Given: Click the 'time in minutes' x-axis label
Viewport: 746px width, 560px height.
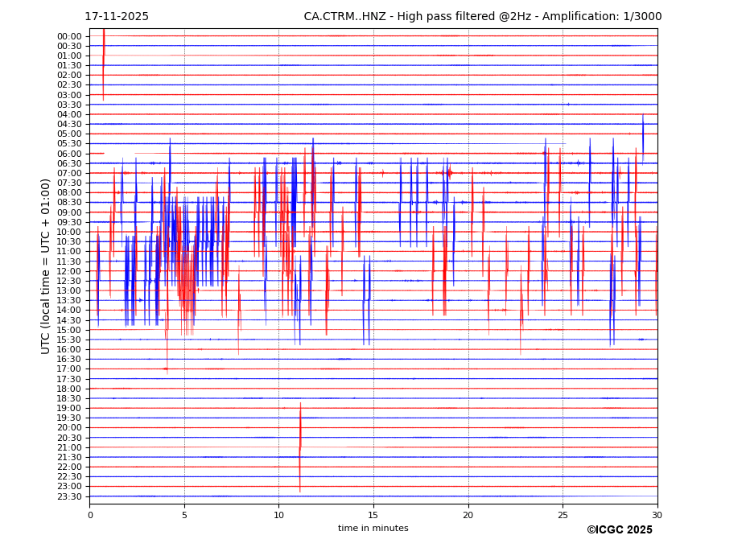Looking at the screenshot, I should [373, 529].
